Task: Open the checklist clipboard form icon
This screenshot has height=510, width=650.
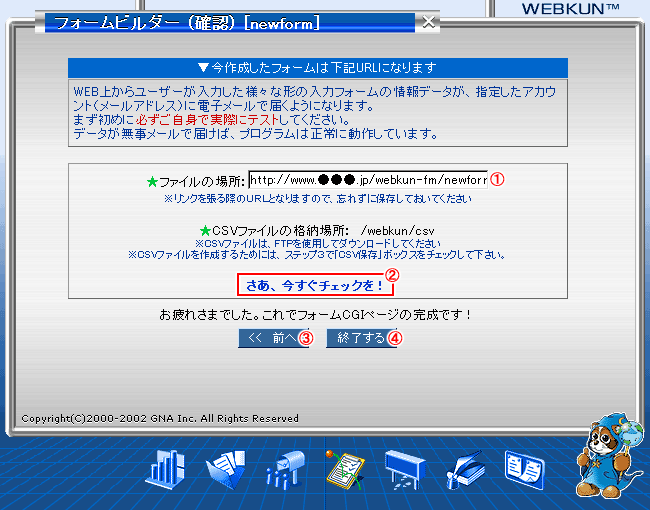Action: click(x=345, y=468)
